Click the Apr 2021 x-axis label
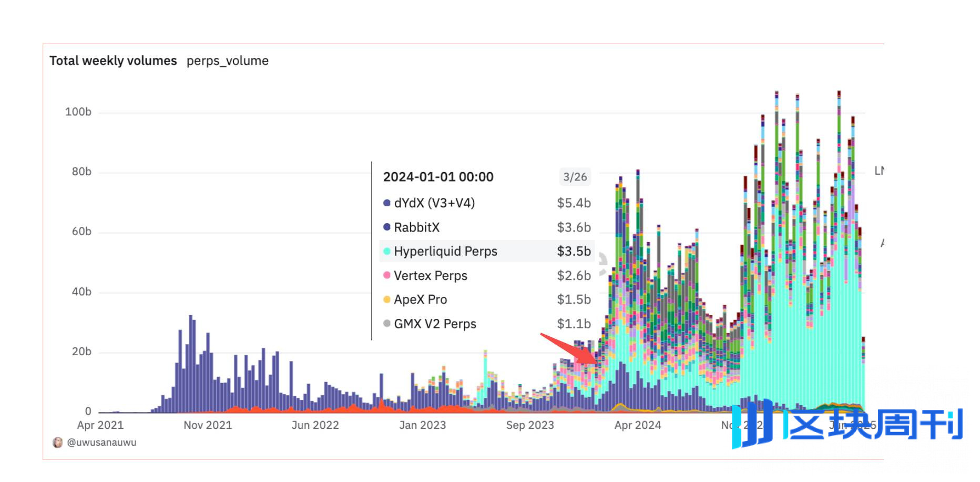Image resolution: width=980 pixels, height=482 pixels. tap(100, 426)
